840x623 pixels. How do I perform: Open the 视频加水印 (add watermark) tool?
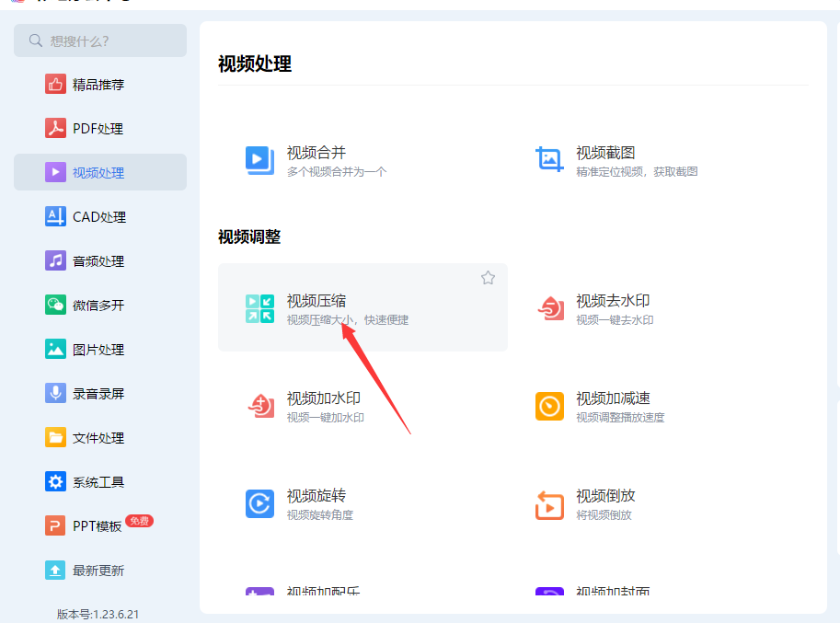[317, 407]
